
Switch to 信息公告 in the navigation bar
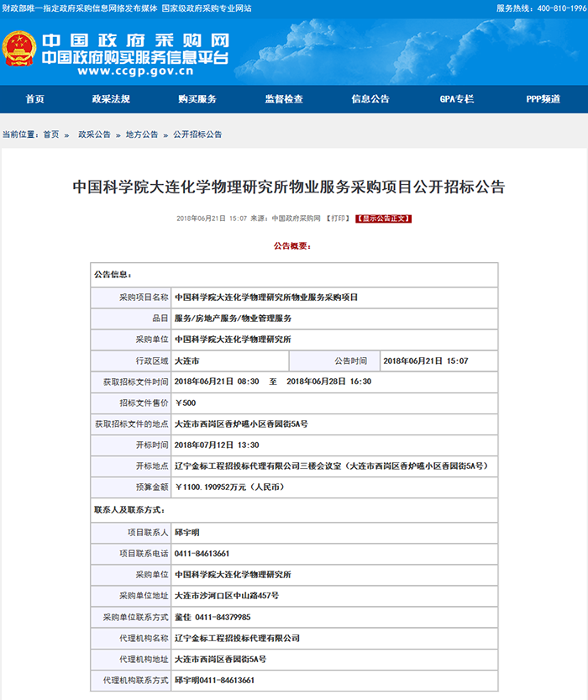[x=370, y=99]
